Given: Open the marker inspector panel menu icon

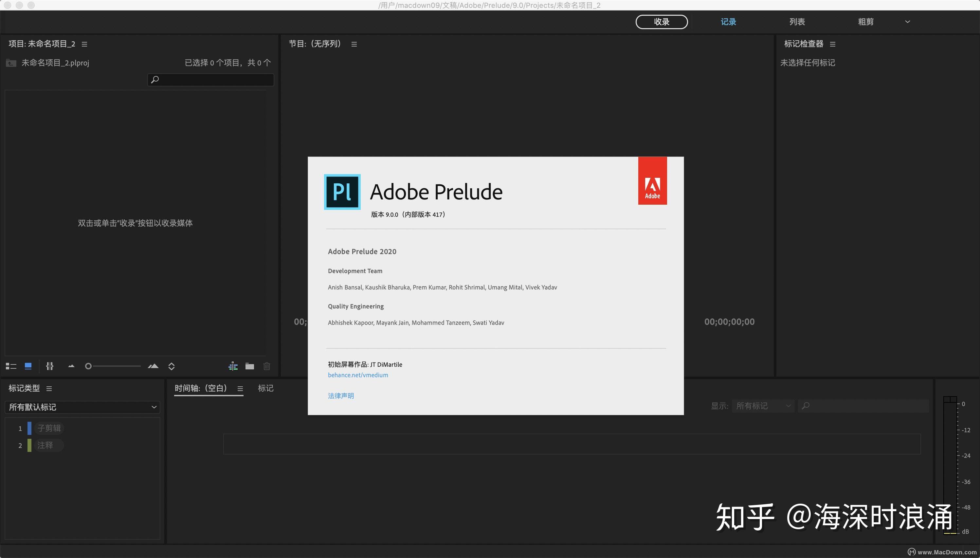Looking at the screenshot, I should (833, 44).
